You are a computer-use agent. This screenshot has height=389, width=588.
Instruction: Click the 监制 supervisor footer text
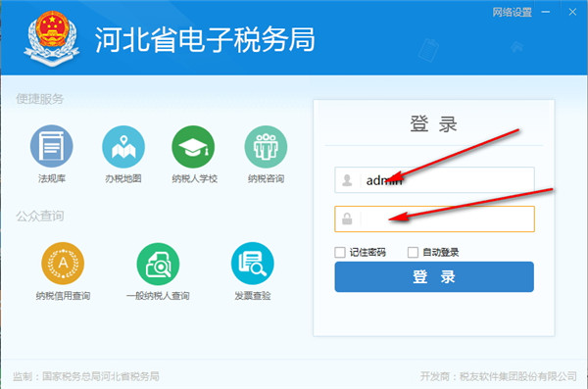click(x=86, y=376)
